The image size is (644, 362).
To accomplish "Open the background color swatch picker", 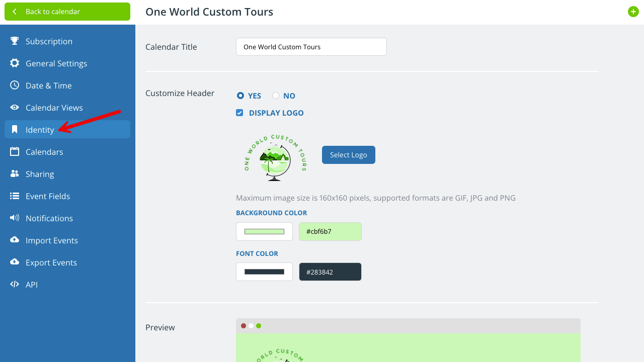I will (x=264, y=231).
